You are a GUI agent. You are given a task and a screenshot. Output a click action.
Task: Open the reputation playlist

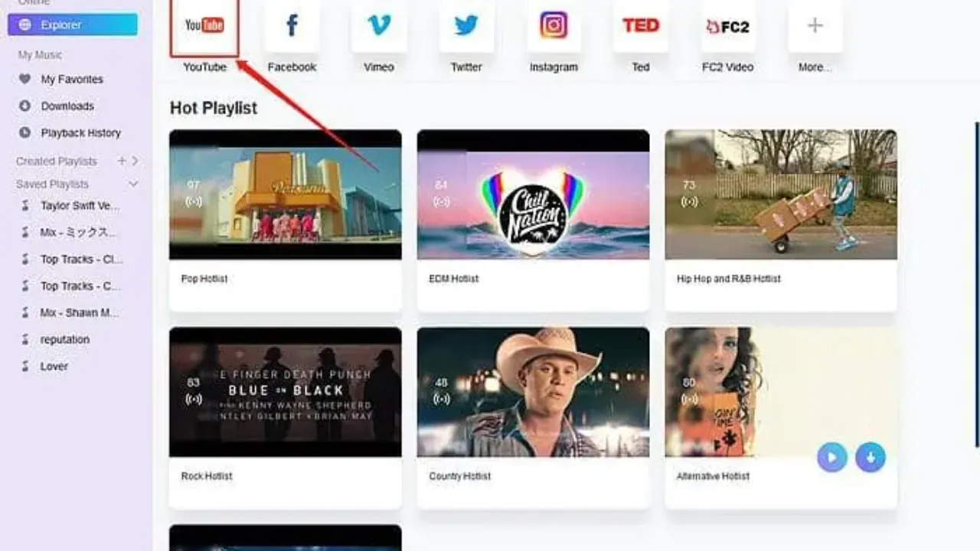click(x=65, y=340)
